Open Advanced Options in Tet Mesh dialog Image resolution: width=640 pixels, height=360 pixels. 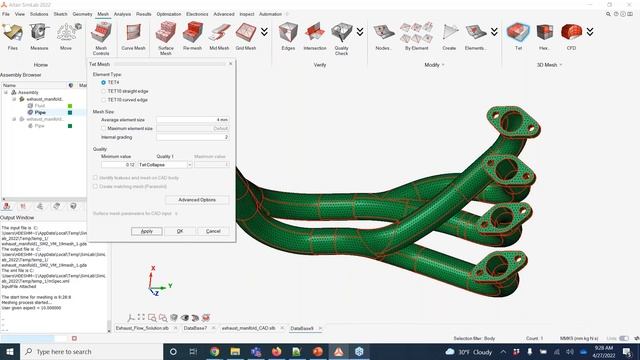pos(197,200)
